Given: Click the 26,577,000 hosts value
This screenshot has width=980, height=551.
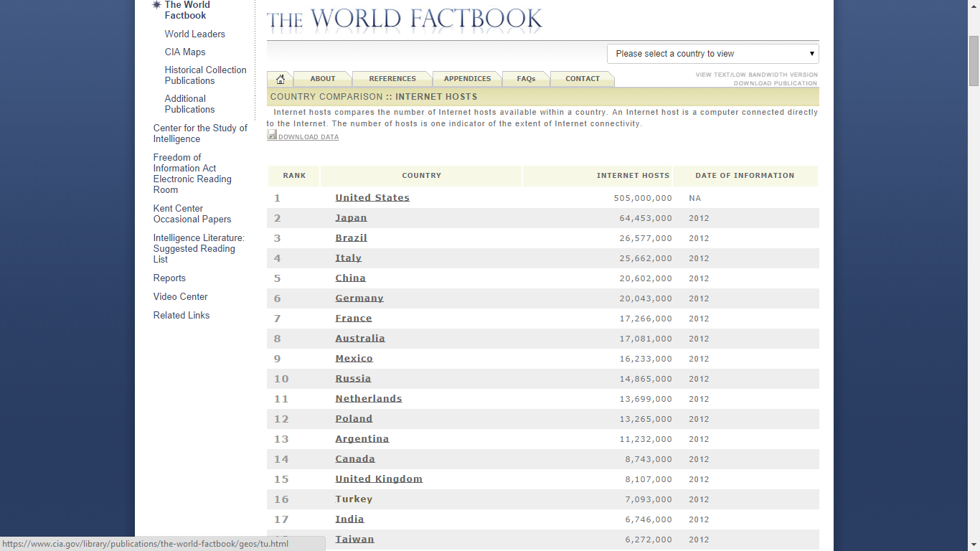Looking at the screenshot, I should click(646, 238).
